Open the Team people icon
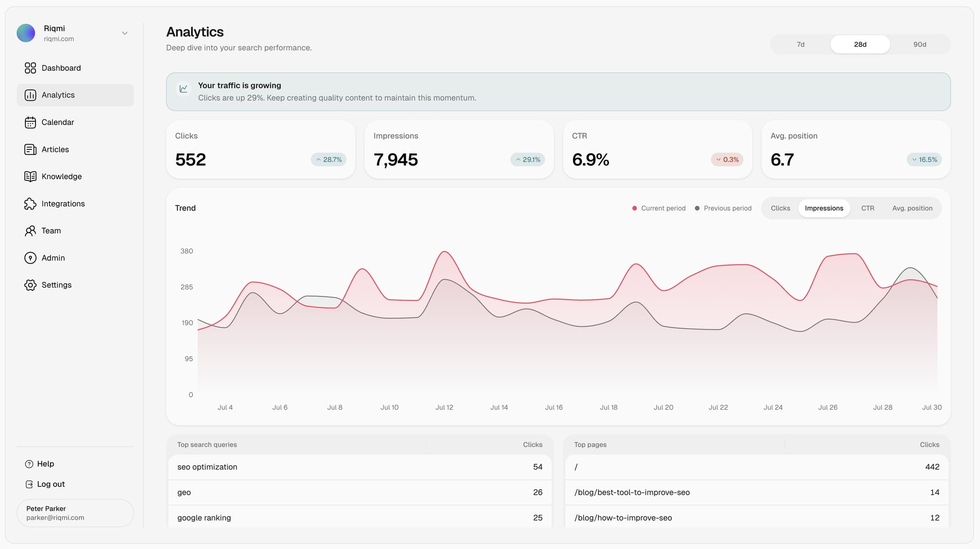Image resolution: width=980 pixels, height=549 pixels. point(30,231)
